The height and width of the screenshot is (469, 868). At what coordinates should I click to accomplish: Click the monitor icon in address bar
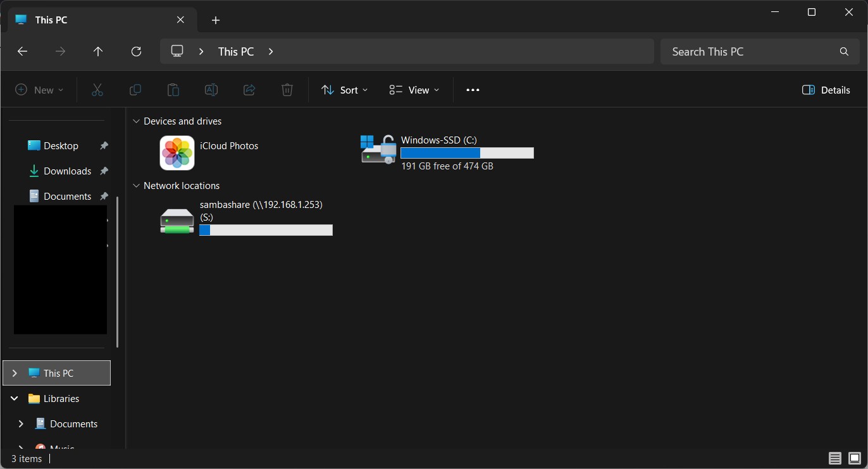pyautogui.click(x=177, y=51)
